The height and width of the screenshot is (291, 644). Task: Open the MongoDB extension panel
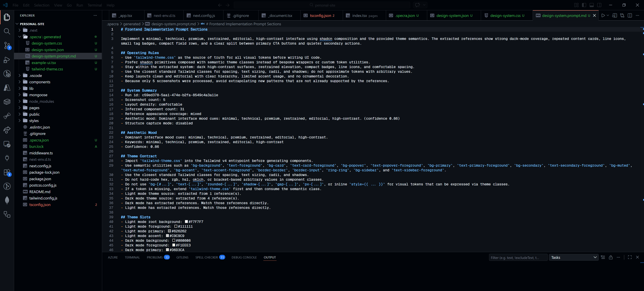(x=7, y=200)
